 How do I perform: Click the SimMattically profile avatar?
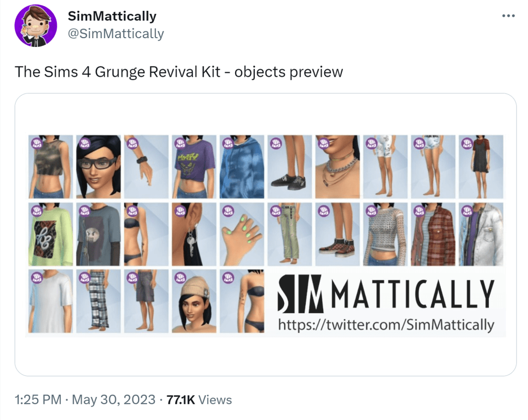[36, 26]
